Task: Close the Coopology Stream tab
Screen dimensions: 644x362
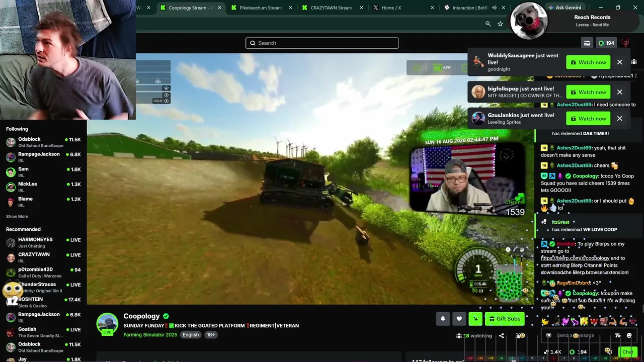Action: (219, 8)
